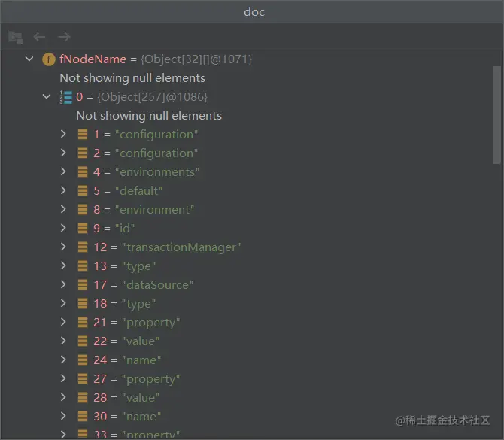The height and width of the screenshot is (440, 504).
Task: Click the array icon beside element 0
Action: (x=66, y=97)
